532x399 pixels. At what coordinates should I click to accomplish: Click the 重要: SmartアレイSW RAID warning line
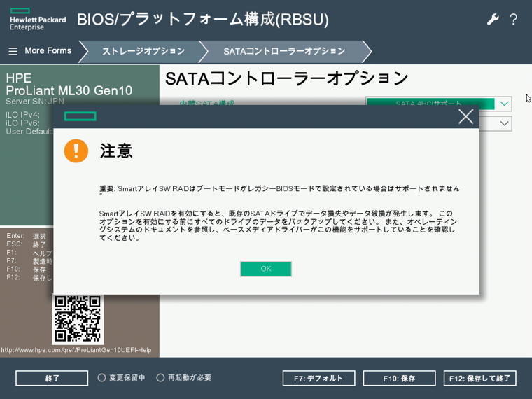(279, 190)
